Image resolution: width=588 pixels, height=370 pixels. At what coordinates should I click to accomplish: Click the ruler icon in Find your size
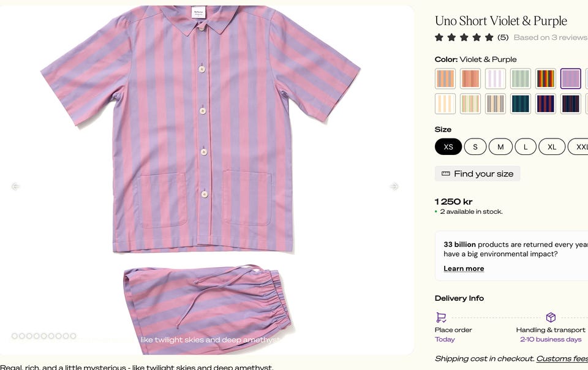(446, 174)
